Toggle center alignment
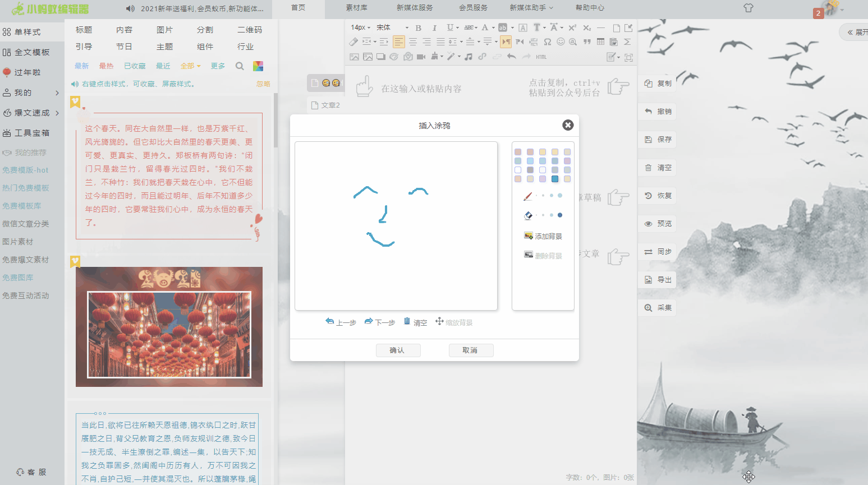Screen dimensions: 868x485 coord(413,42)
